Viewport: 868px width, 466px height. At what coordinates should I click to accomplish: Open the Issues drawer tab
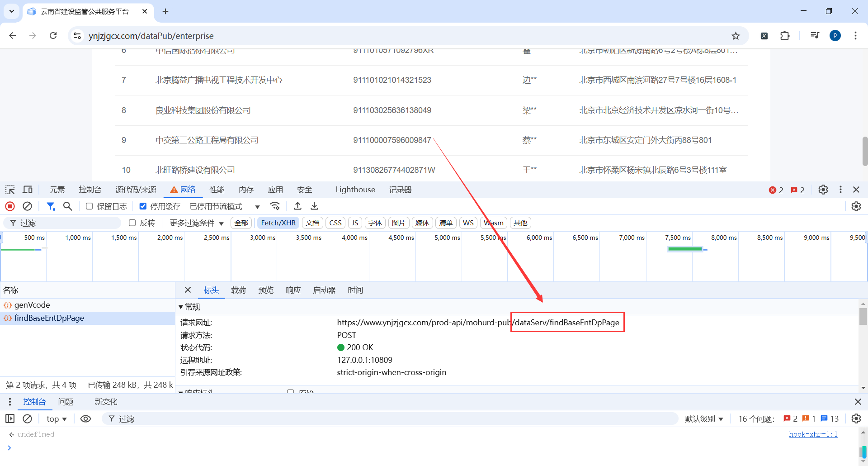click(66, 402)
